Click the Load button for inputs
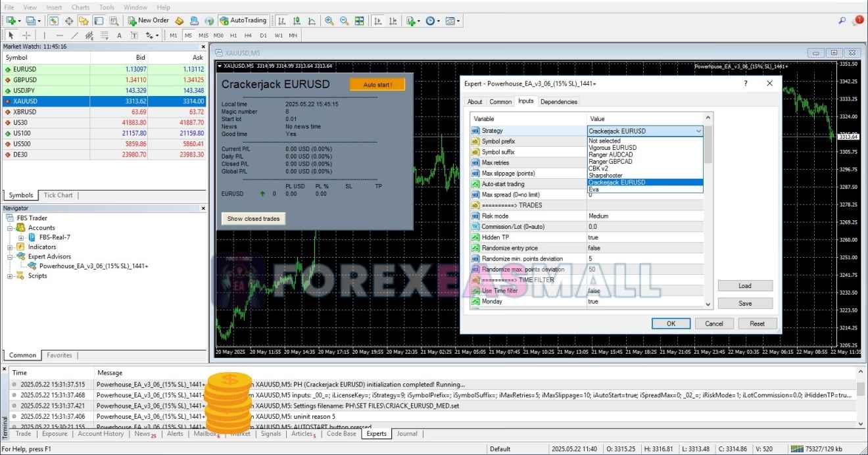The image size is (868, 455). click(x=745, y=286)
